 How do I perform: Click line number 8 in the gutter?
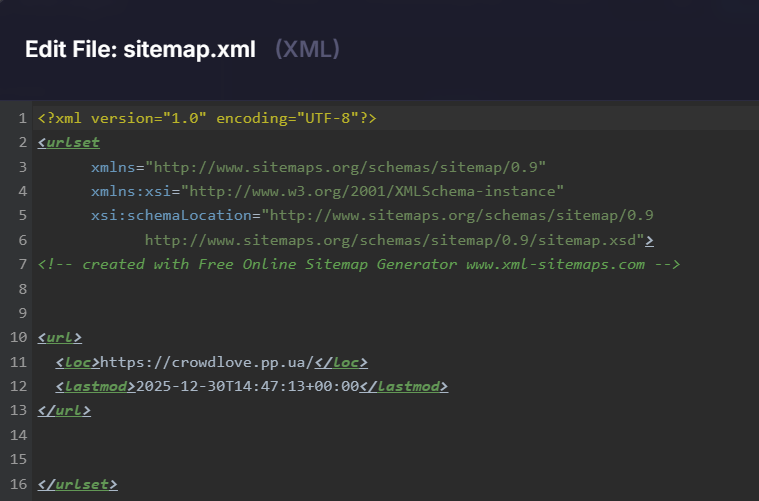coord(21,289)
